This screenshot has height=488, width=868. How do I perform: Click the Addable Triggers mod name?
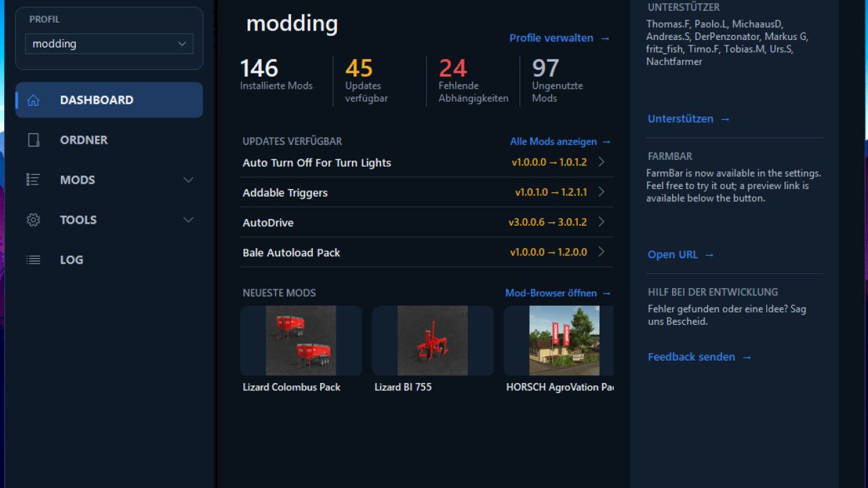coord(285,192)
